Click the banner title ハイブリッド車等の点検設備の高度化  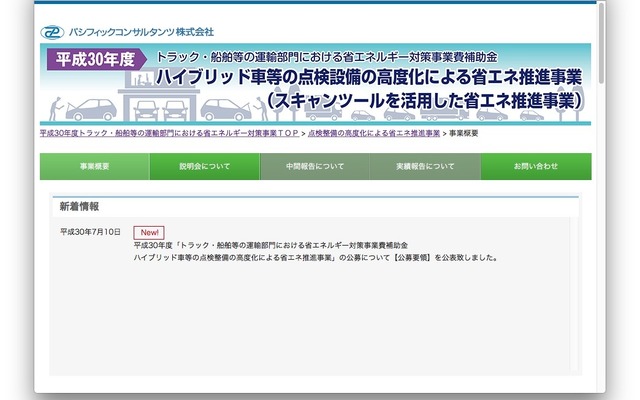(369, 77)
